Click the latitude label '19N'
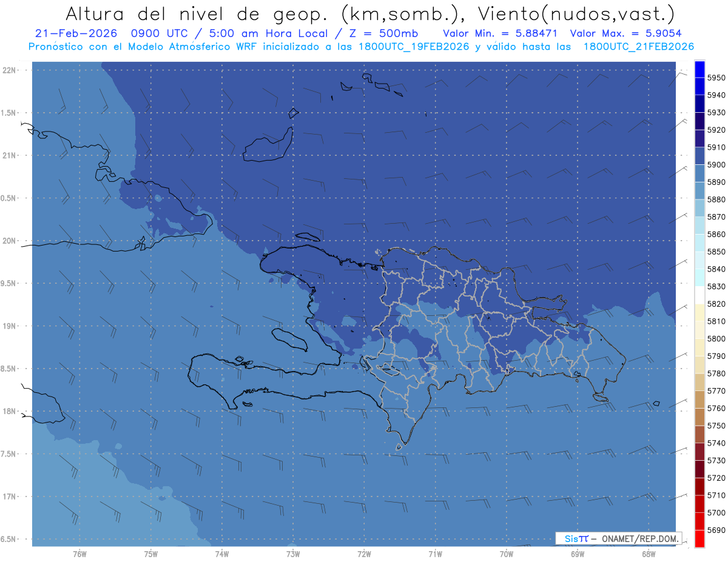728x562 pixels. tap(10, 326)
